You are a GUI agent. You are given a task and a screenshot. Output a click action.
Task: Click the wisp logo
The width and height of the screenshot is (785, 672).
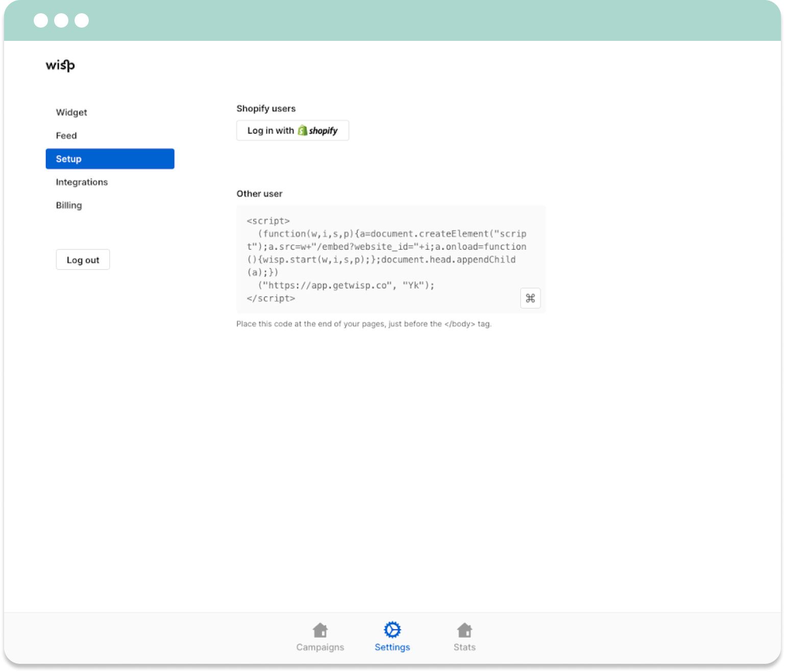point(60,65)
